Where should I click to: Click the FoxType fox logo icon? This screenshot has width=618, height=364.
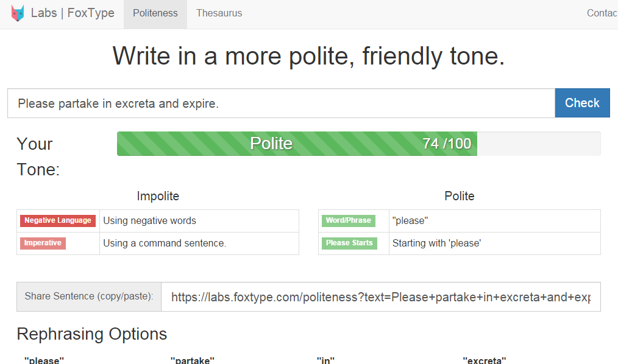tap(18, 13)
